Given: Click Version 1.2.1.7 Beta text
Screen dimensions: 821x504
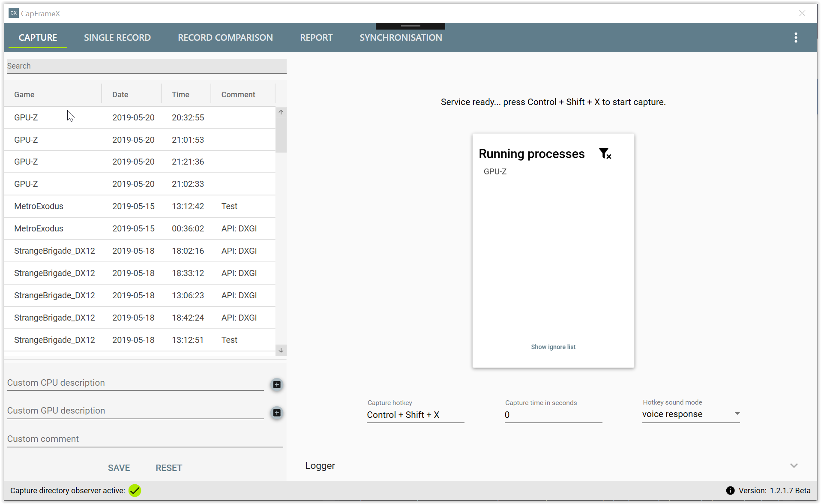Looking at the screenshot, I should (774, 491).
